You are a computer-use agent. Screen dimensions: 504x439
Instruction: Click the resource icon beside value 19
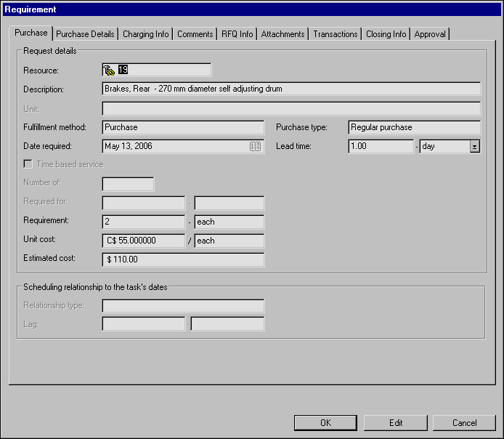pyautogui.click(x=110, y=71)
